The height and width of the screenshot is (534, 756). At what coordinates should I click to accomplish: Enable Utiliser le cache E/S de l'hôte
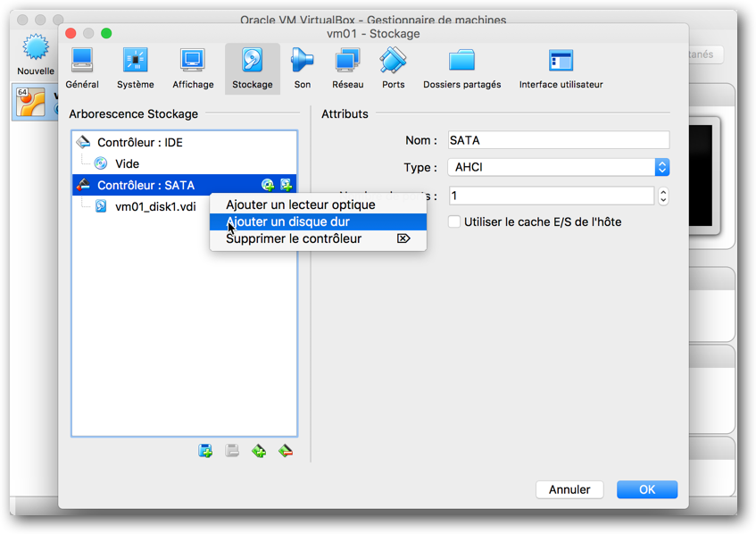pyautogui.click(x=454, y=221)
